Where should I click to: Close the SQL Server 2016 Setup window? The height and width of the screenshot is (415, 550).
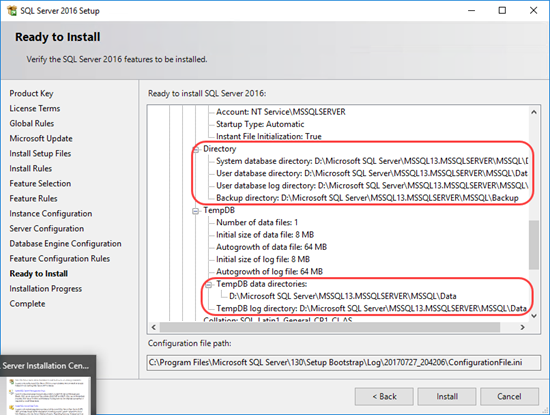[534, 11]
